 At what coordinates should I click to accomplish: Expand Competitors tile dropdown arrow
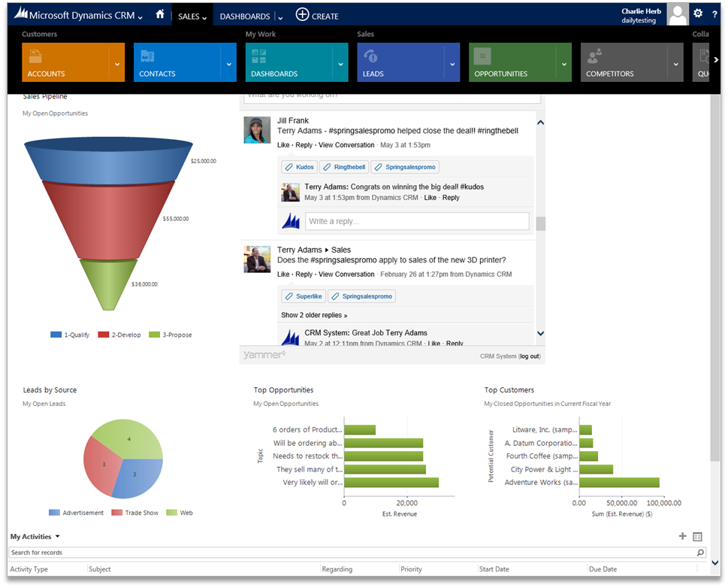click(675, 64)
